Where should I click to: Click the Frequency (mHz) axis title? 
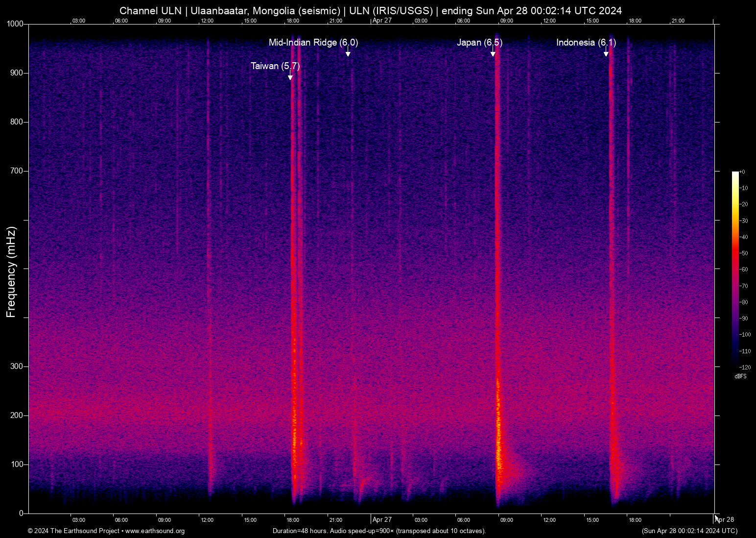pyautogui.click(x=11, y=272)
